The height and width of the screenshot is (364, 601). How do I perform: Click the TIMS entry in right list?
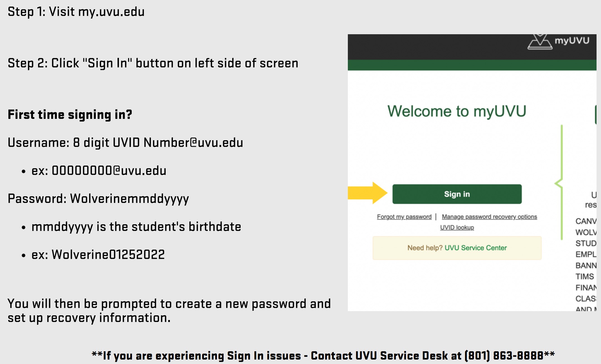[585, 276]
